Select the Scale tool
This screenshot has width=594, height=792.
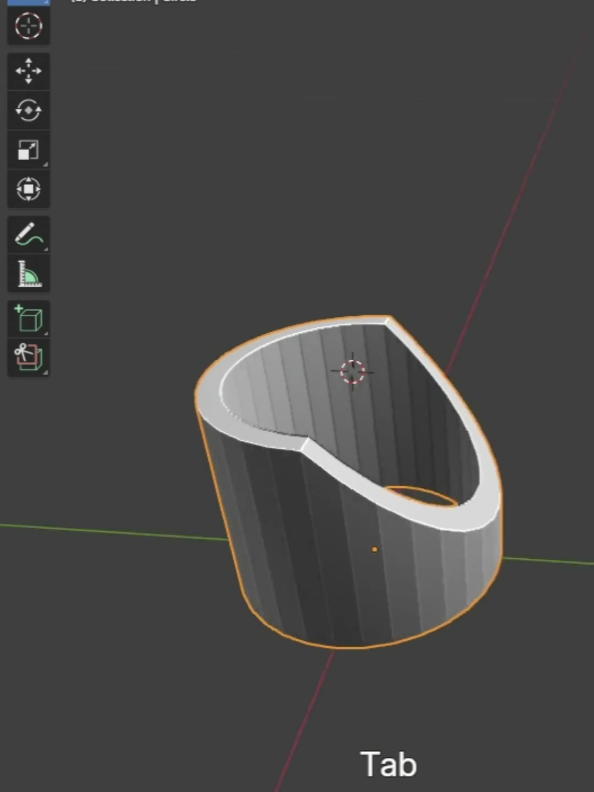pyautogui.click(x=28, y=150)
